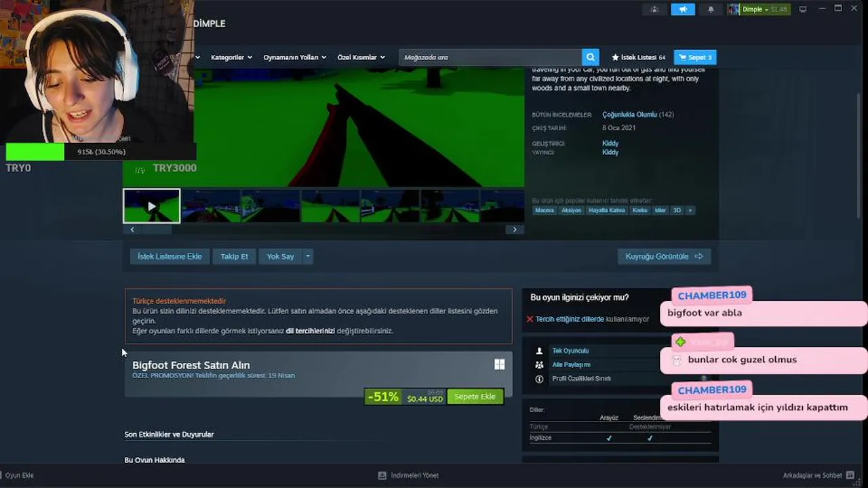Image resolution: width=868 pixels, height=488 pixels.
Task: Switch to Big Picture mode monitor icon
Action: [x=804, y=9]
